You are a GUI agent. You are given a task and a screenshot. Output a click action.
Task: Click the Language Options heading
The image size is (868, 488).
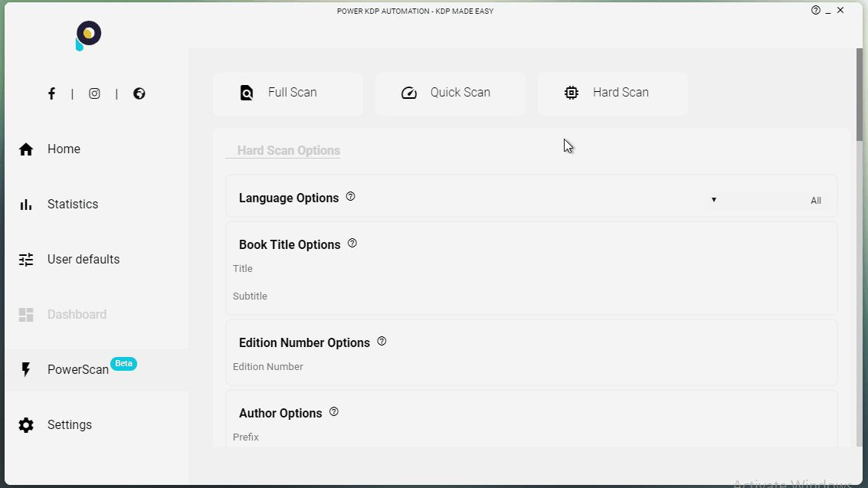pos(288,198)
